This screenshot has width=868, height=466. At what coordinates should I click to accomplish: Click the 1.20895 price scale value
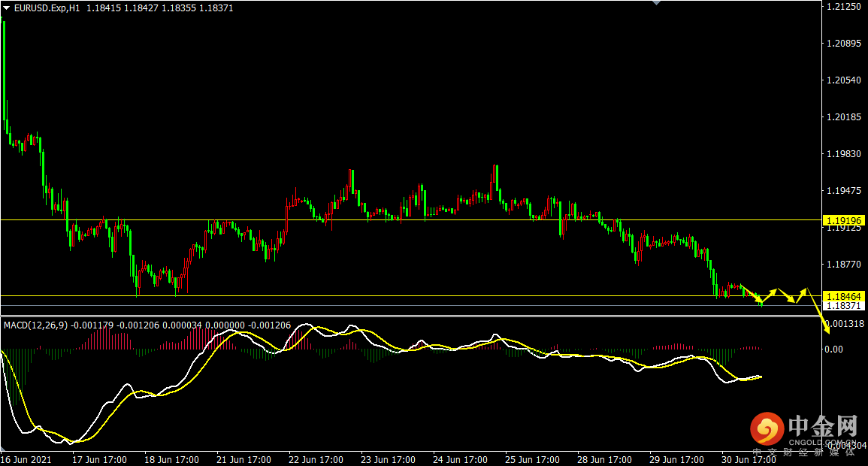(844, 43)
